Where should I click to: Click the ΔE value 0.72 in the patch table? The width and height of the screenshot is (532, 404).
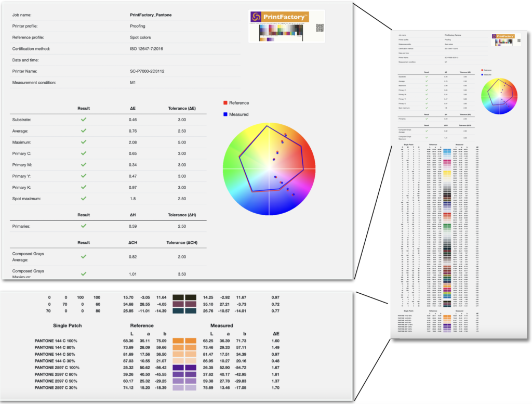[275, 304]
